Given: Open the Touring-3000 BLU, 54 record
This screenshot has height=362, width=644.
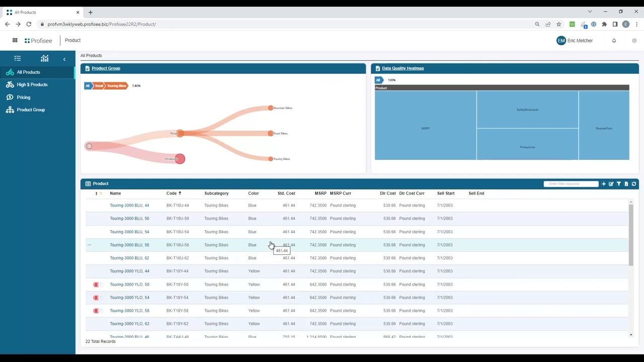Looking at the screenshot, I should point(129,232).
